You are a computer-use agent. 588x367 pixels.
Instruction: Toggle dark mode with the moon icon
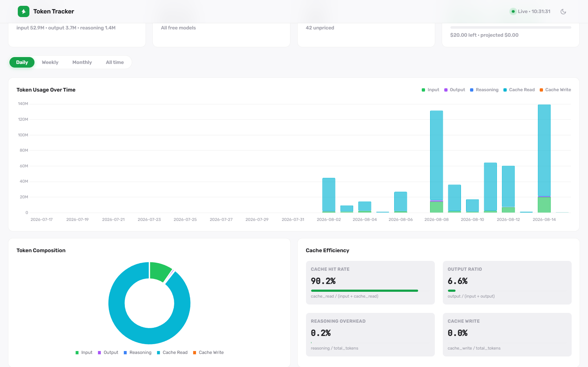coord(563,12)
